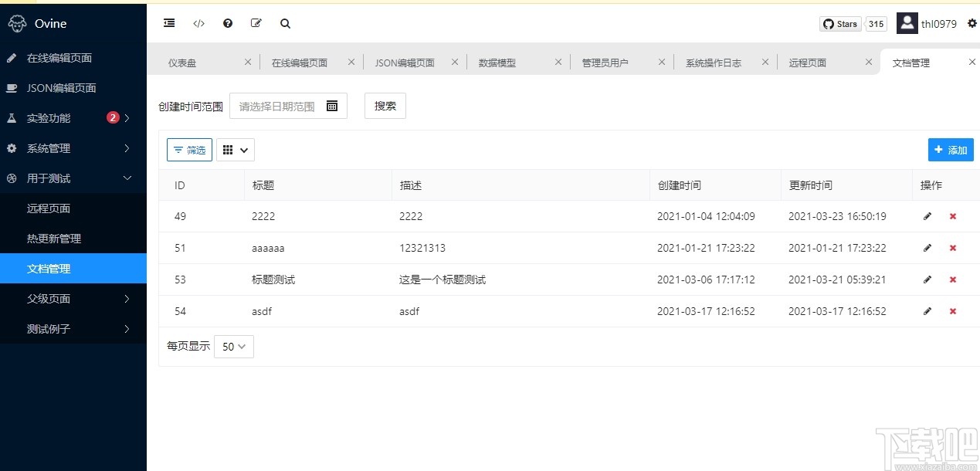Click the user avatar icon for thl0979
The width and height of the screenshot is (980, 471).
click(907, 23)
